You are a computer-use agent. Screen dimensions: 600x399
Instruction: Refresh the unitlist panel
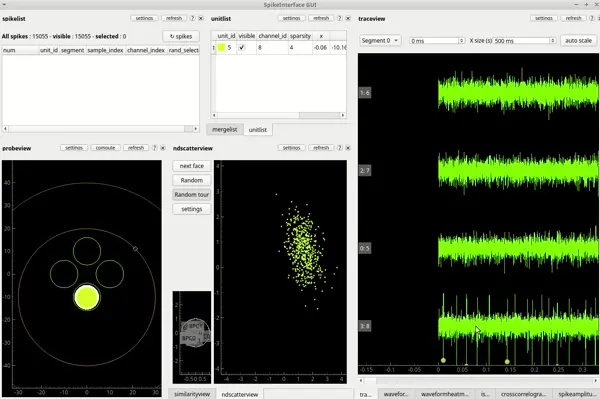pos(321,18)
